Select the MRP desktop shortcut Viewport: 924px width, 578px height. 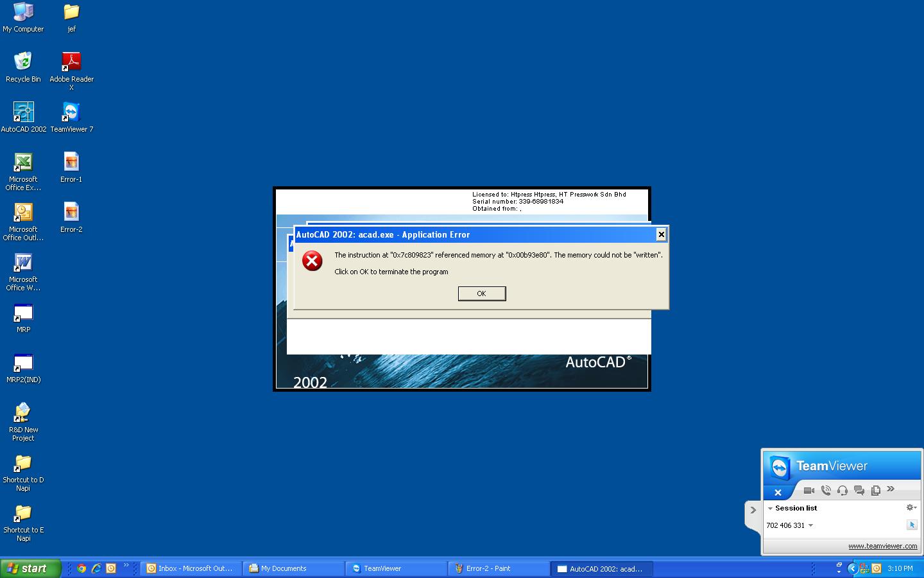[x=23, y=318]
